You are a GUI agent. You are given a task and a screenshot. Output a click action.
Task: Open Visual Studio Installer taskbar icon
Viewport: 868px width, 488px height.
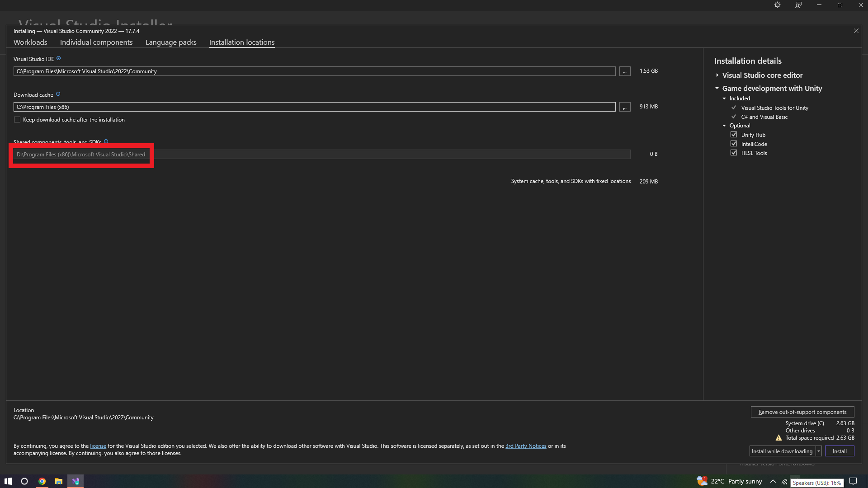(75, 481)
